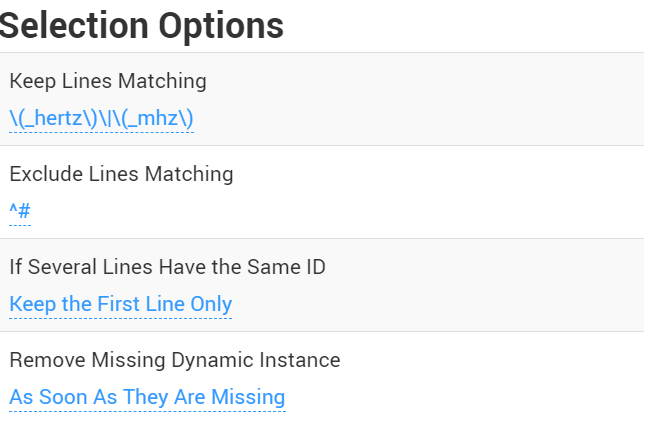Open the As Soon As They Are Missing dropdown
This screenshot has width=671, height=427.
tap(147, 397)
